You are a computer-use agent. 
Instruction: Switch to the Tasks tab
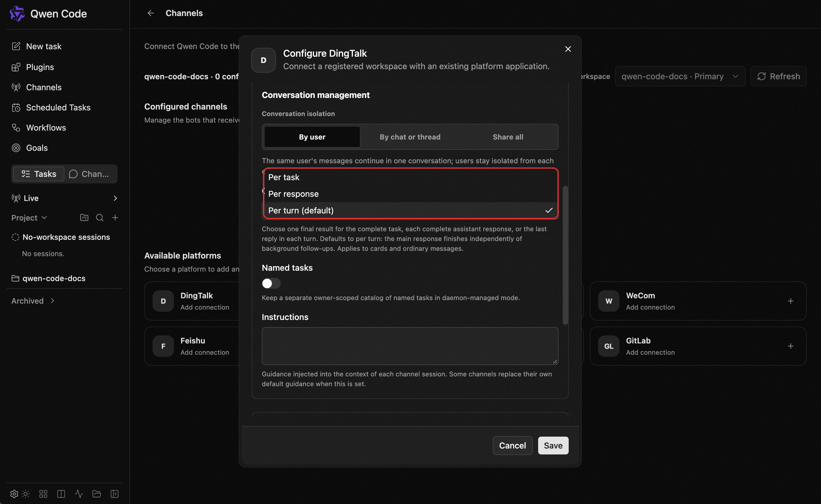(x=39, y=174)
